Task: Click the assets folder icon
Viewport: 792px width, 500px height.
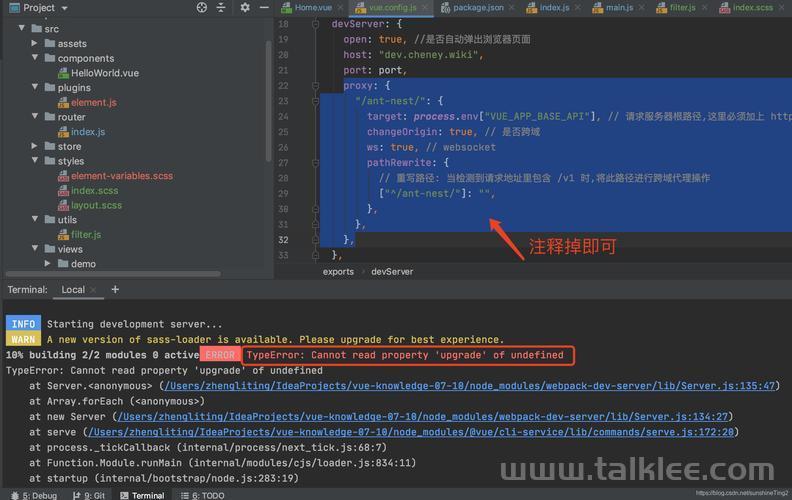Action: tap(50, 43)
